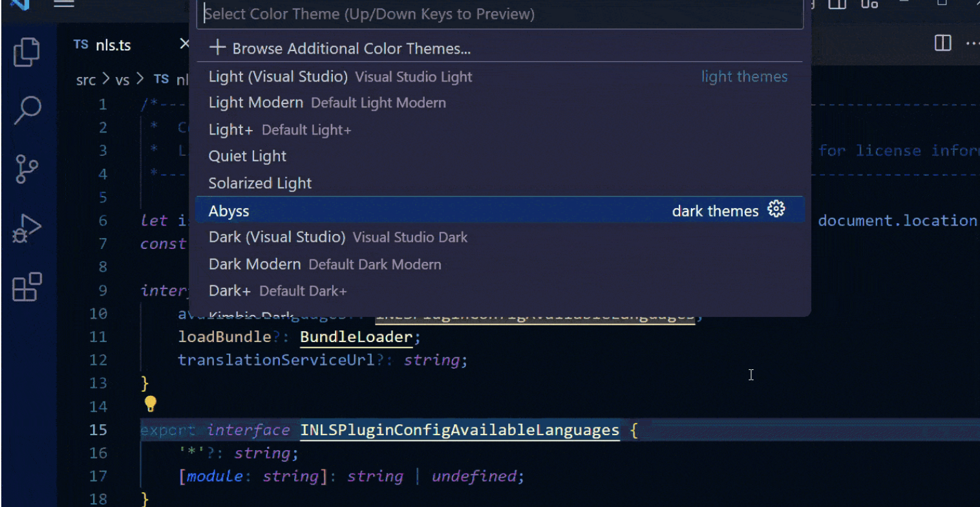Click the src breadcrumb segment
980x507 pixels.
85,80
